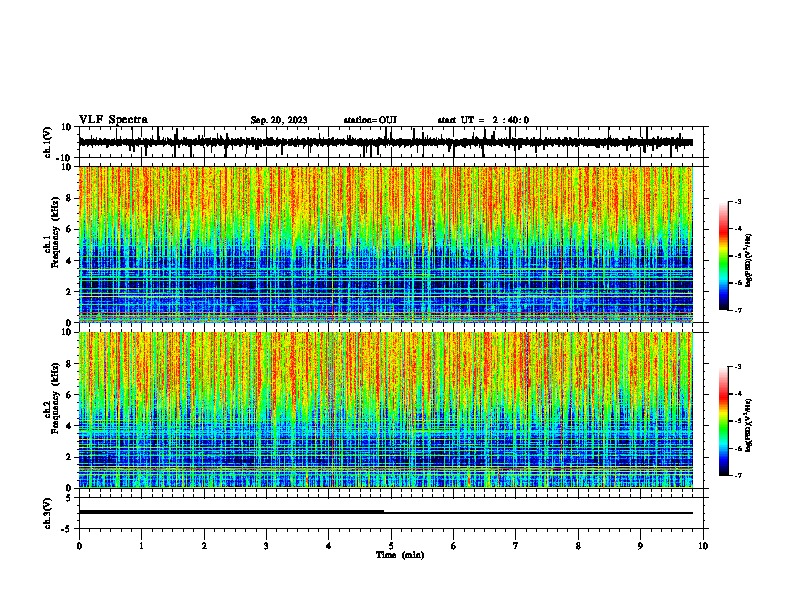The width and height of the screenshot is (792, 612).
Task: Click the ch.1 spectrogram color scale bar
Action: 724,256
